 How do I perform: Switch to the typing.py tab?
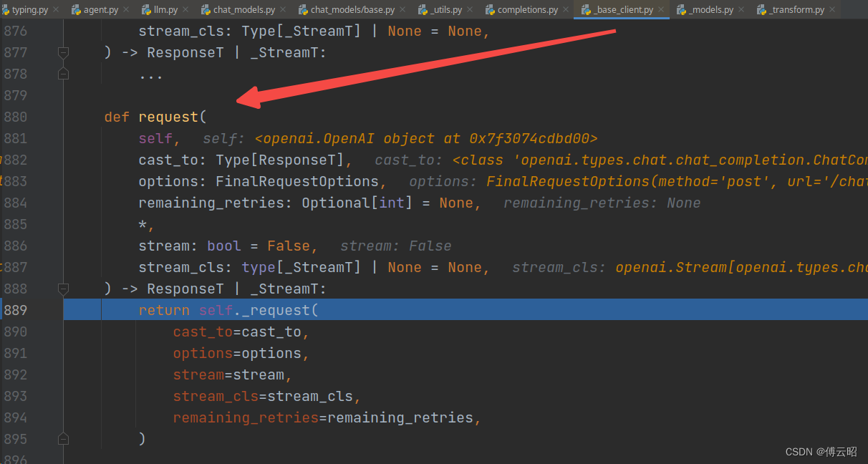pos(29,10)
